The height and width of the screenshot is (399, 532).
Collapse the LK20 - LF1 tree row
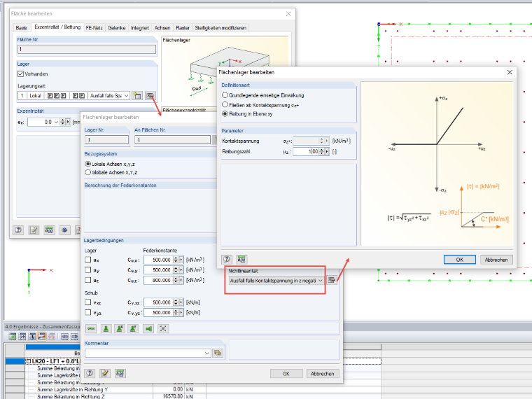click(x=29, y=361)
